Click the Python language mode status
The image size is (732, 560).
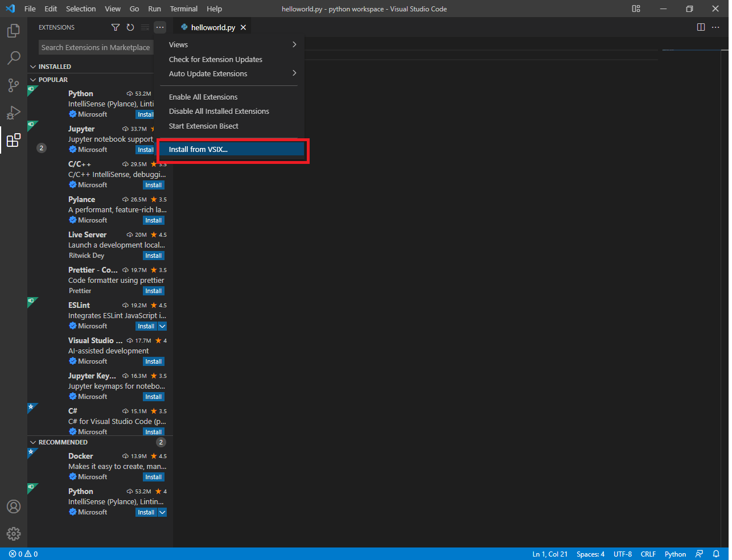676,554
